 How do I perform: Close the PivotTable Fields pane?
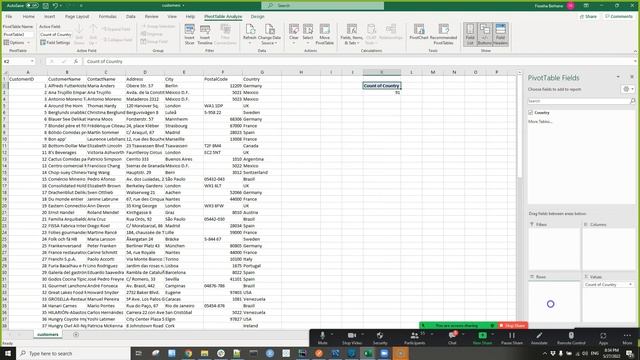tap(632, 77)
